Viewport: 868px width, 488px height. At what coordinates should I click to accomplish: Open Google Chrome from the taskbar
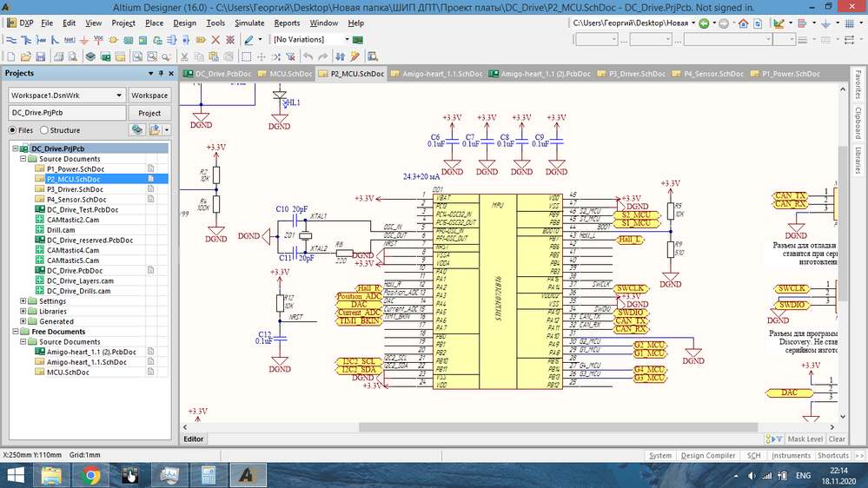point(90,474)
